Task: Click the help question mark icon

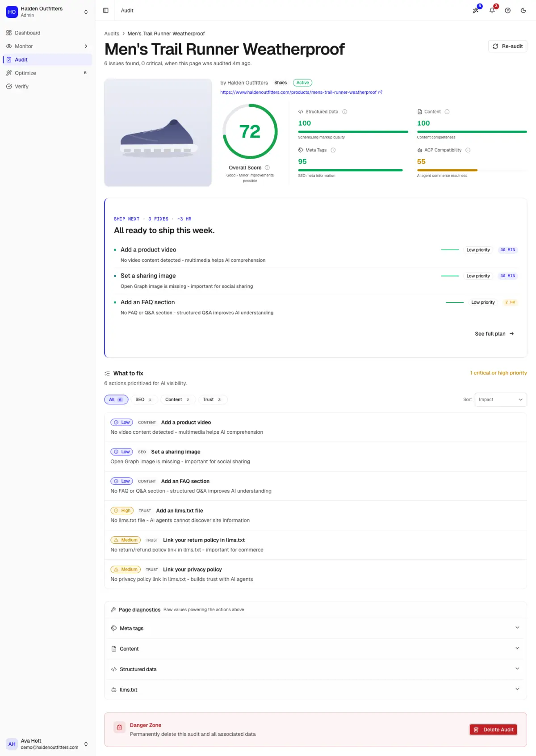Action: coord(508,10)
